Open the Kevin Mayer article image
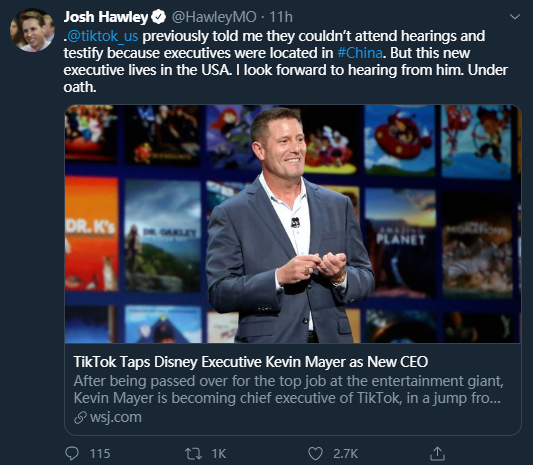 click(293, 224)
